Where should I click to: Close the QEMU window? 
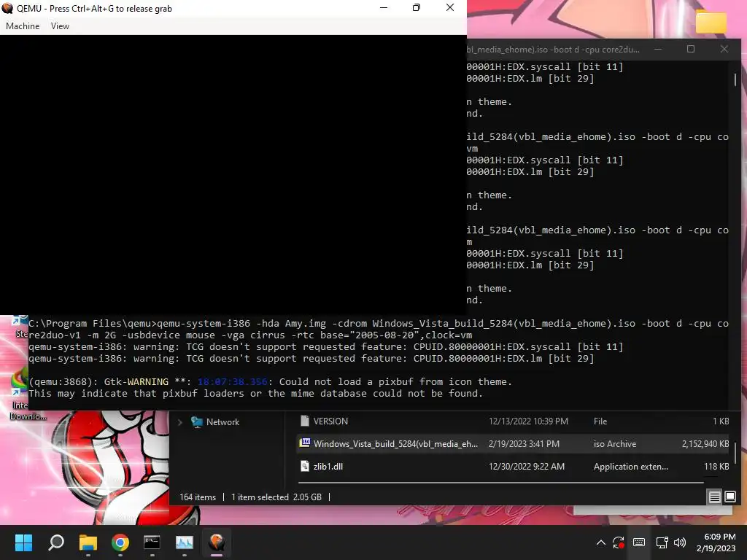pos(449,7)
